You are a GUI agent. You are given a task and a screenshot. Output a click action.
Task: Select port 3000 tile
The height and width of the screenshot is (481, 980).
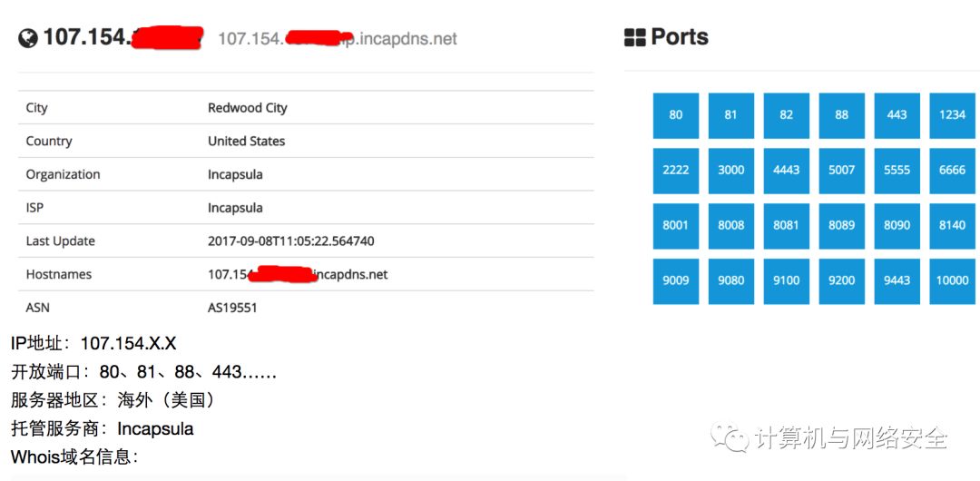731,171
